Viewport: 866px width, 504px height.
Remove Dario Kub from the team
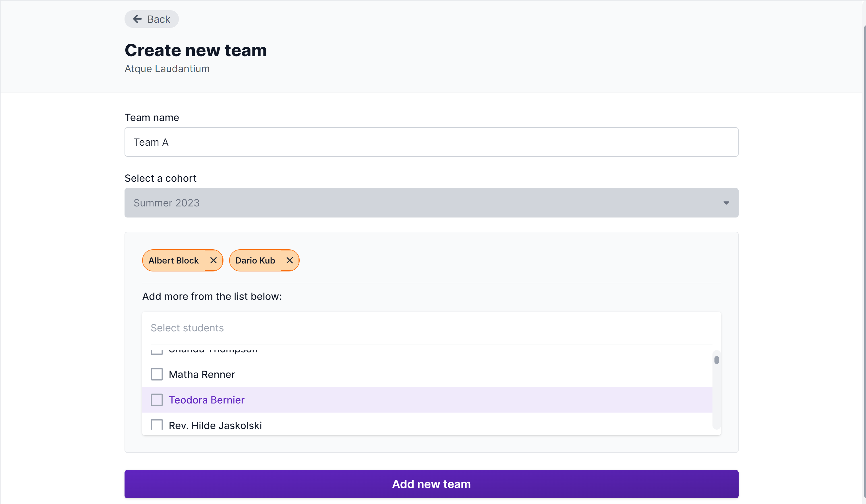click(x=289, y=260)
